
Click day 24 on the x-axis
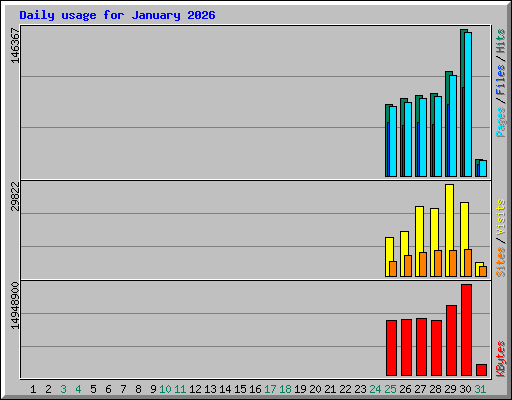pos(375,389)
